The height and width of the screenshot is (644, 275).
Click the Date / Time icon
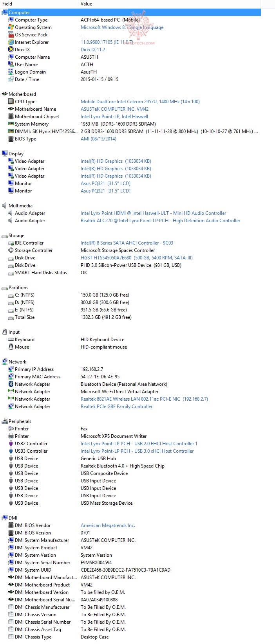click(11, 79)
